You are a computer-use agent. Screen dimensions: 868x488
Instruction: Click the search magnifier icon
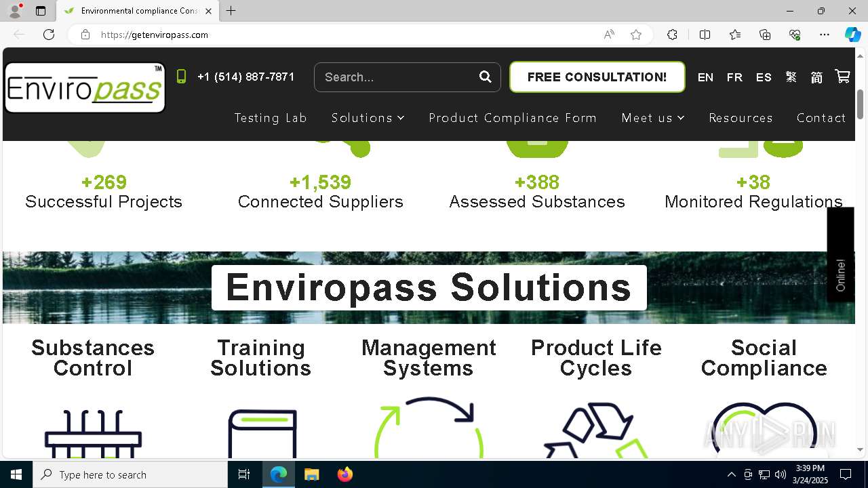pos(485,77)
